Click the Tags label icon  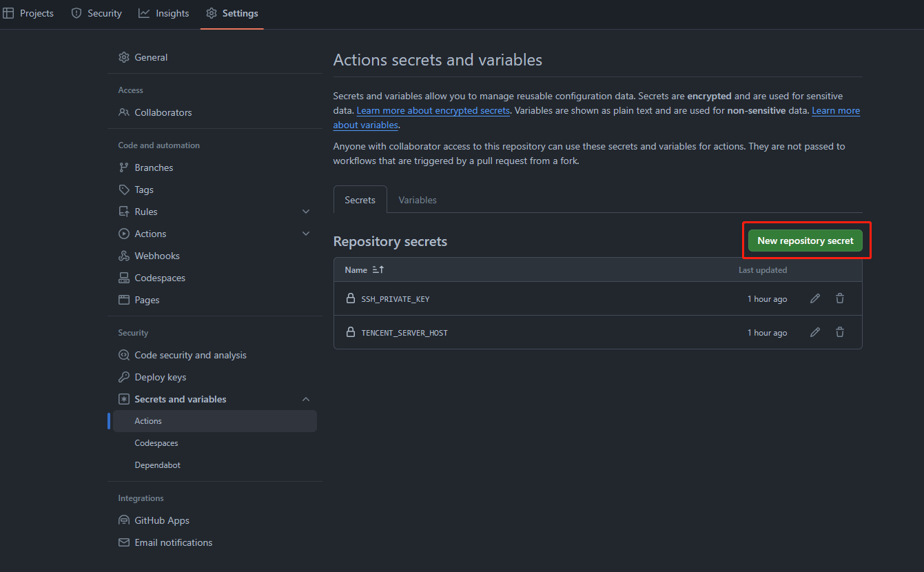pos(124,190)
